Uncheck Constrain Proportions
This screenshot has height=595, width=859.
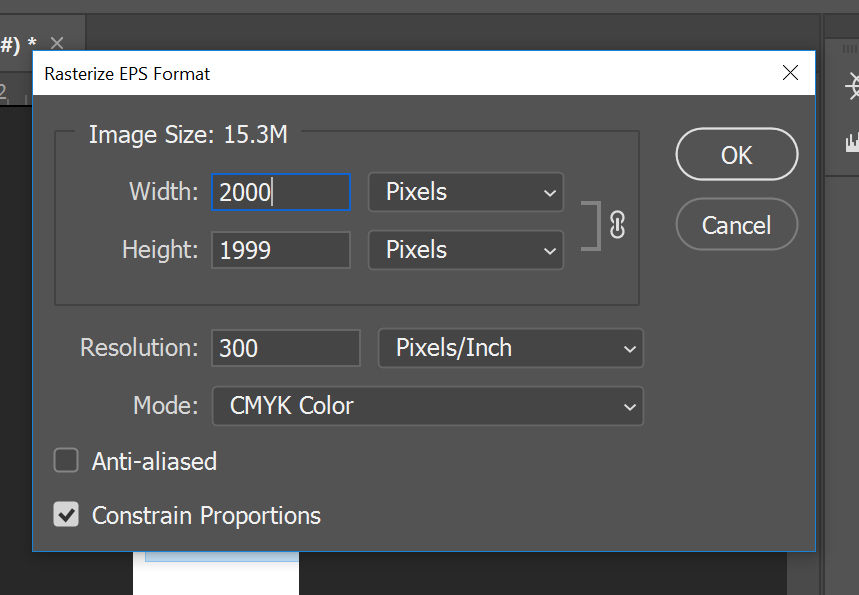[66, 514]
